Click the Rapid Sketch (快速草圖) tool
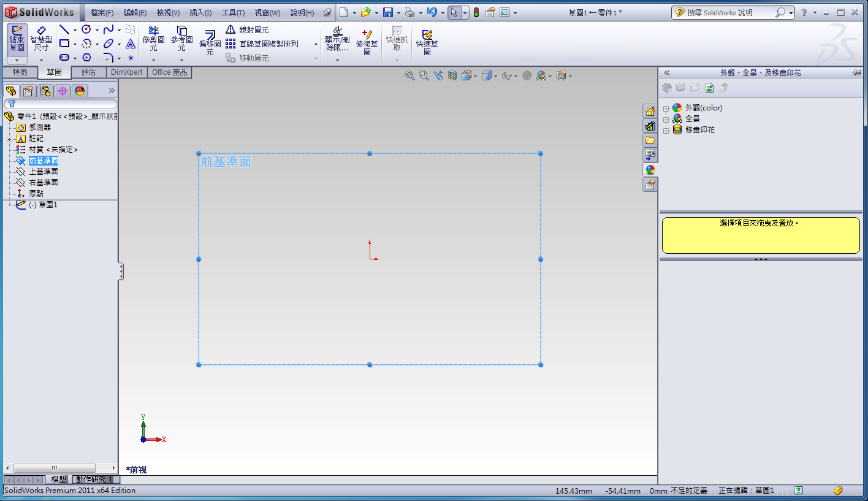The height and width of the screenshot is (501, 868). click(x=427, y=43)
